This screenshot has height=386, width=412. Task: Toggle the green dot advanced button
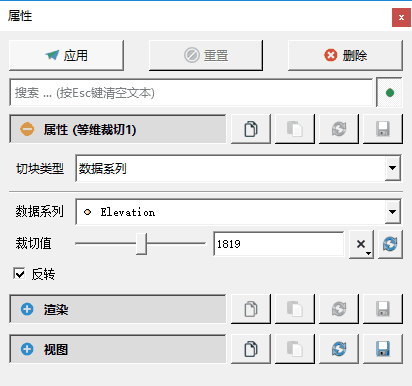coord(389,93)
